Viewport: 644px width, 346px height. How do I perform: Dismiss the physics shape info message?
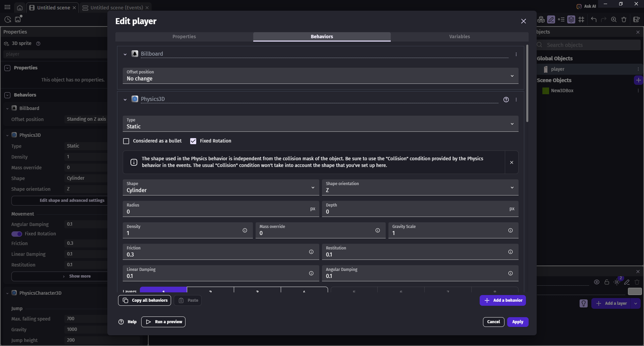512,162
